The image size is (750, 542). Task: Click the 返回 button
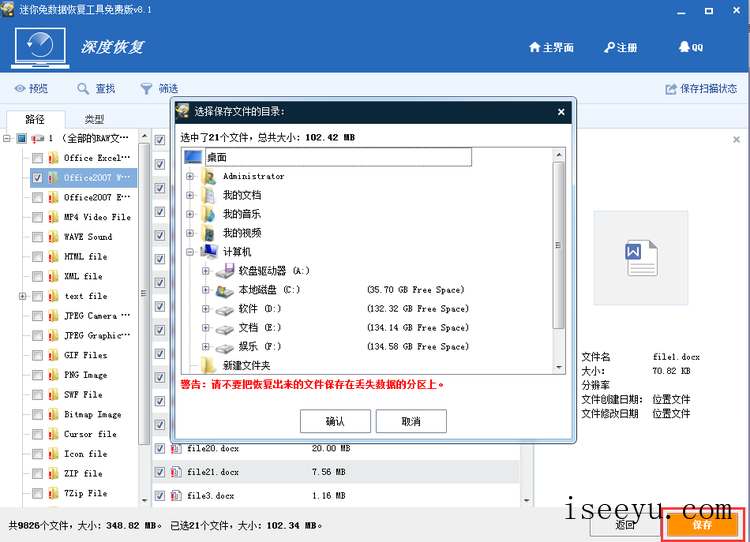(x=625, y=525)
